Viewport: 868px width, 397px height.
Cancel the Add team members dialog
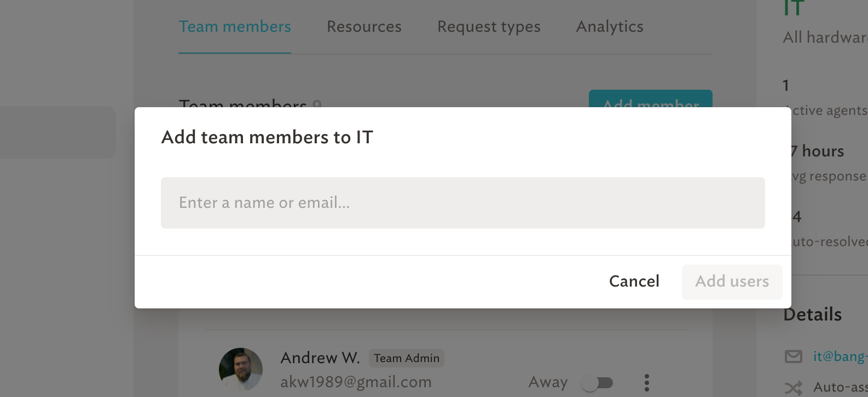tap(634, 281)
